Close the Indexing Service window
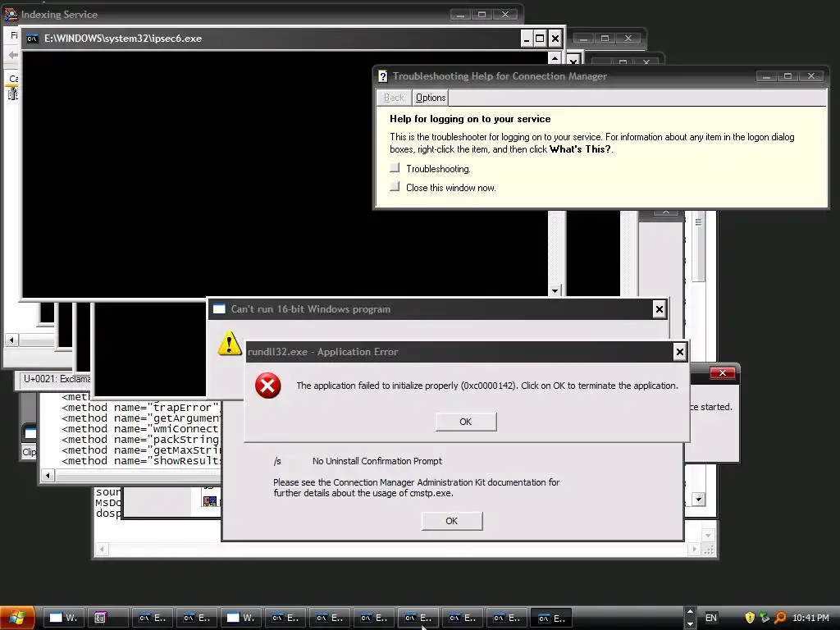 pyautogui.click(x=505, y=15)
